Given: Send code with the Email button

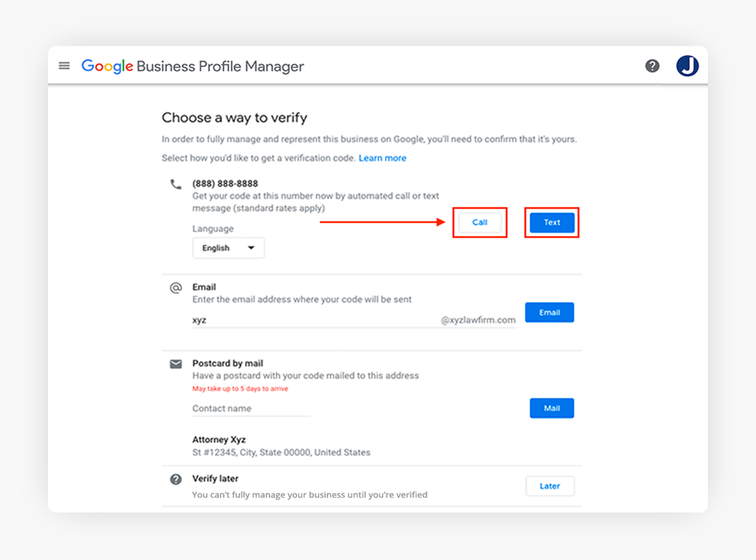Looking at the screenshot, I should point(549,313).
